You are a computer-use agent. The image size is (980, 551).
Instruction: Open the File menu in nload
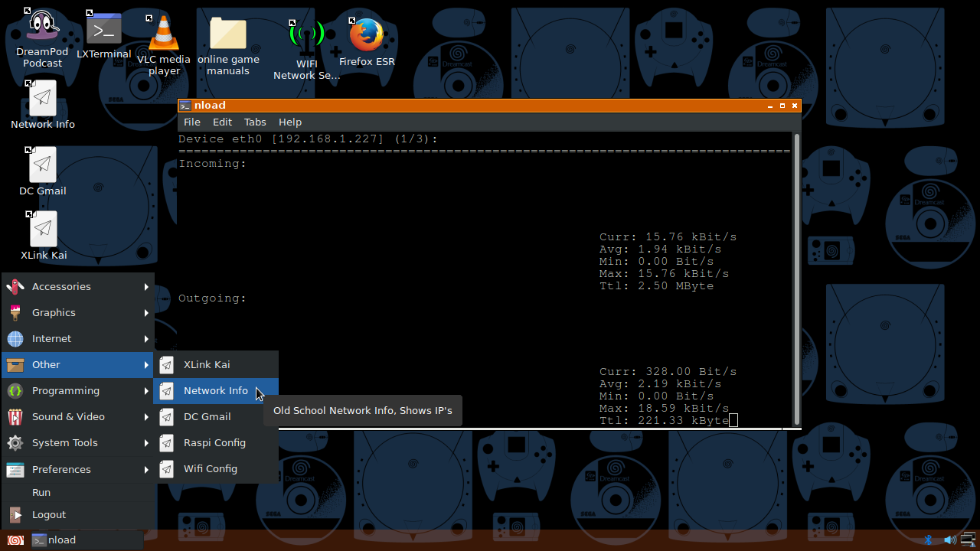point(192,122)
